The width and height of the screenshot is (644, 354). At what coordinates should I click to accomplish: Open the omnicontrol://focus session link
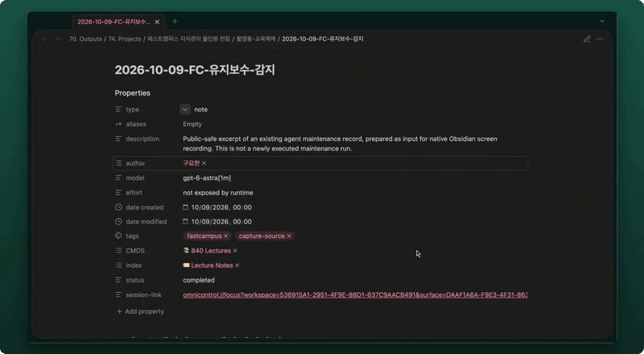[355, 294]
